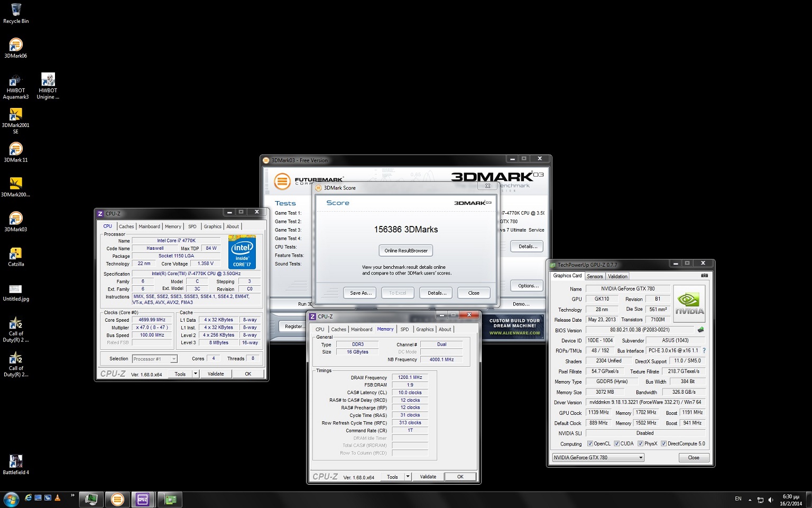Click the Close button in GPU-Z
Screen dimensions: 812x508
click(x=694, y=458)
